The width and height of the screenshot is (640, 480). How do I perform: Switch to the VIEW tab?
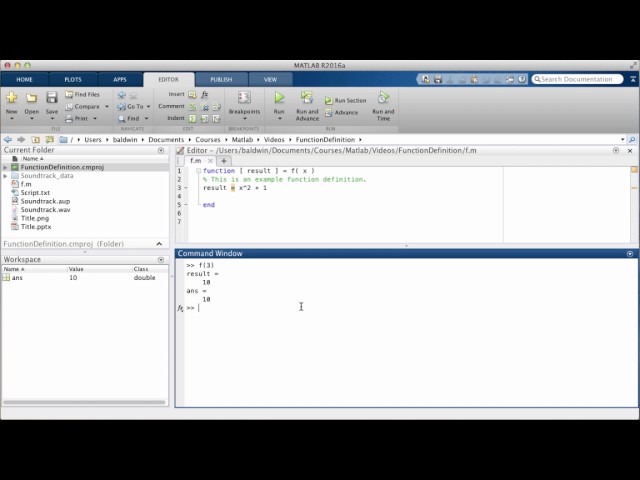tap(270, 80)
